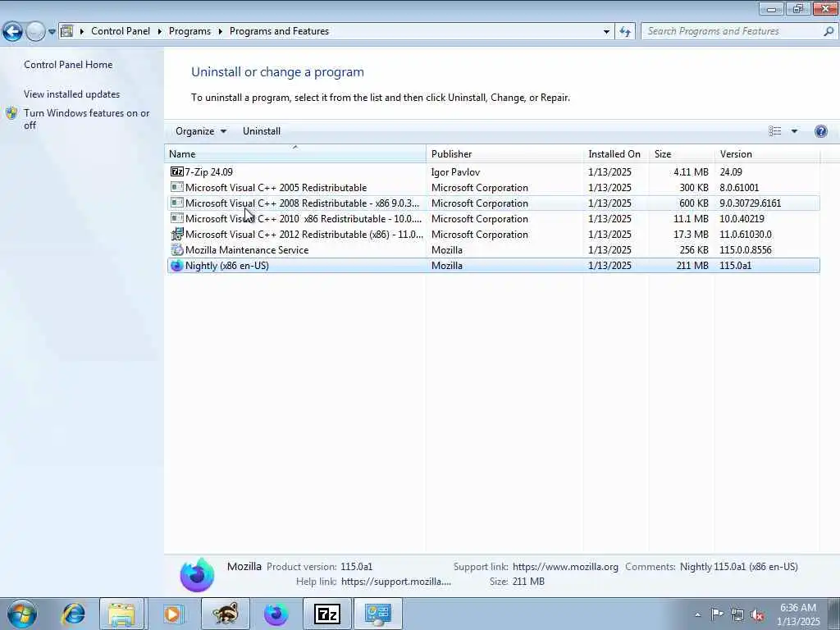This screenshot has width=840, height=630.
Task: Select Microsoft Visual C++ 2010 x86 Redistributable
Action: 493,218
